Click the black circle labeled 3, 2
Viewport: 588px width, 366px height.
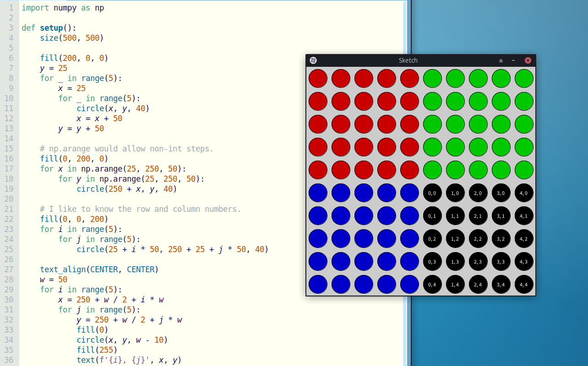click(x=501, y=239)
